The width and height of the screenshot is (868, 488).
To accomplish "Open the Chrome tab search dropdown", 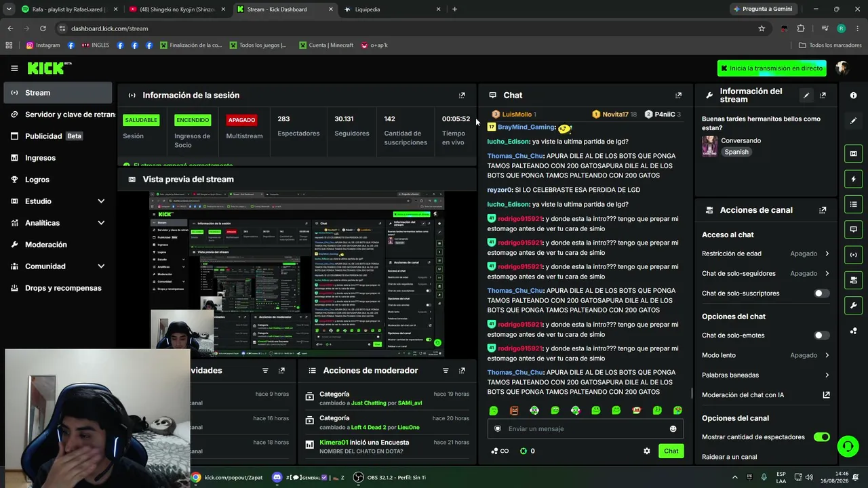I will tap(9, 9).
